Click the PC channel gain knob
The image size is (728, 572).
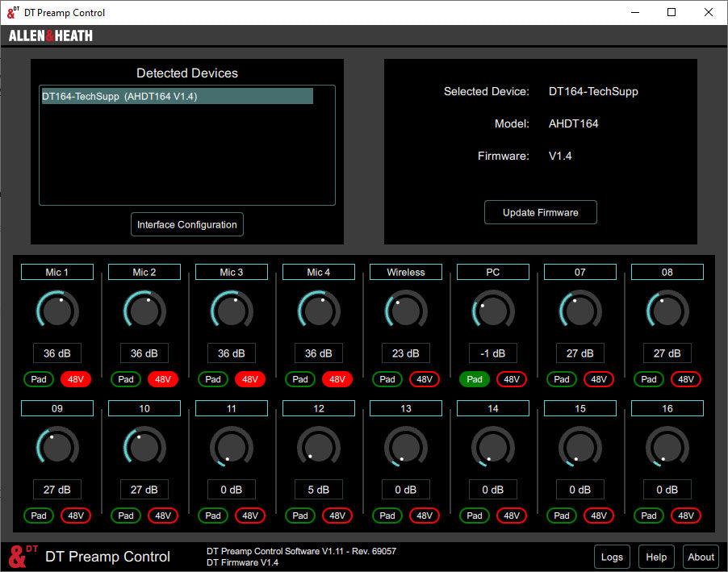click(493, 310)
